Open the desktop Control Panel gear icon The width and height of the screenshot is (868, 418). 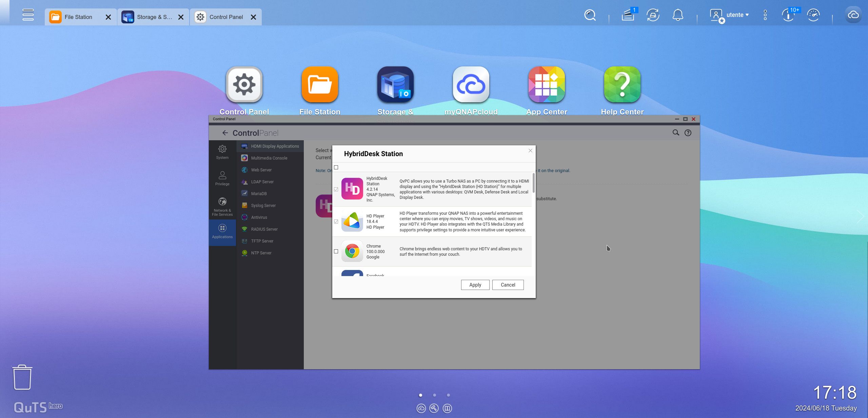(244, 84)
